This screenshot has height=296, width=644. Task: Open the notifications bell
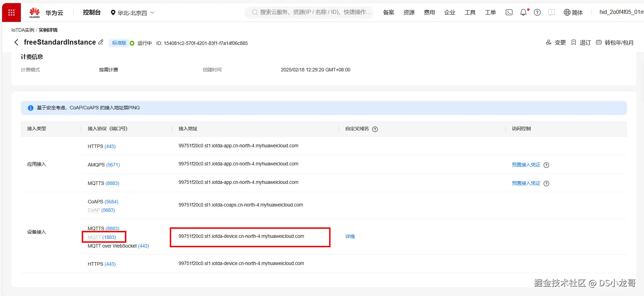pyautogui.click(x=524, y=13)
